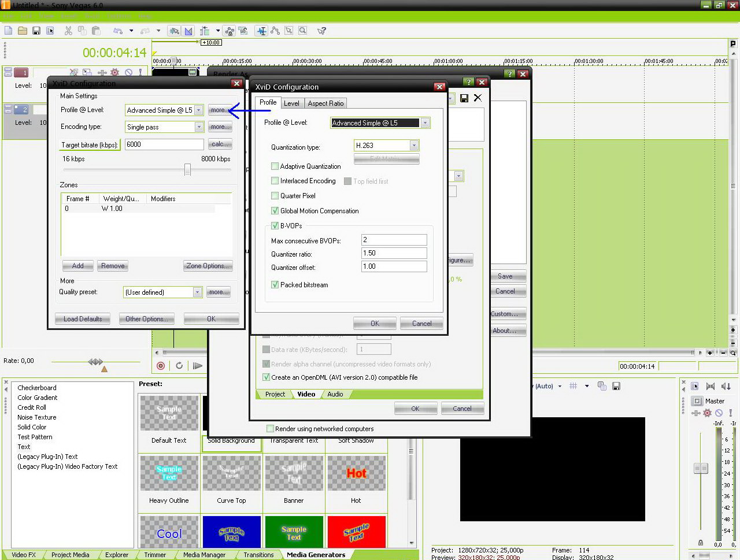Toggle preview grid overlay icon
The width and height of the screenshot is (740, 560).
pos(573,386)
